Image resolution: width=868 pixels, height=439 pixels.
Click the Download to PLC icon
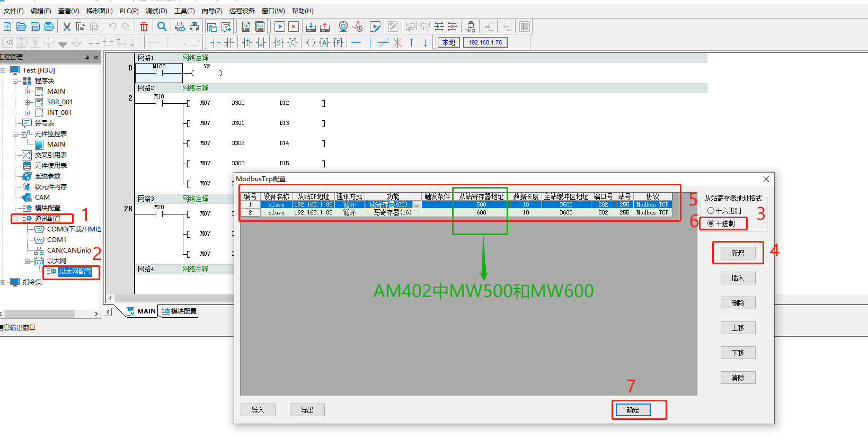[x=311, y=26]
